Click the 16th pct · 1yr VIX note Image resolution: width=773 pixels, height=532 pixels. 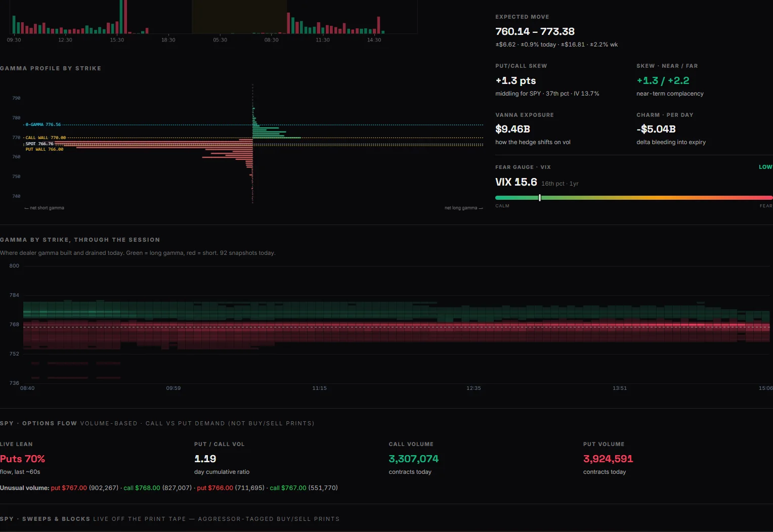click(x=560, y=184)
